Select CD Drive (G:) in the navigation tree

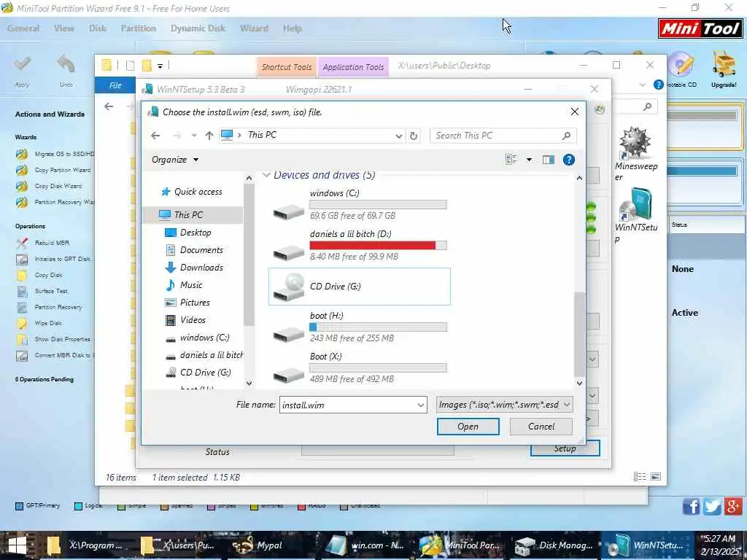pyautogui.click(x=199, y=373)
